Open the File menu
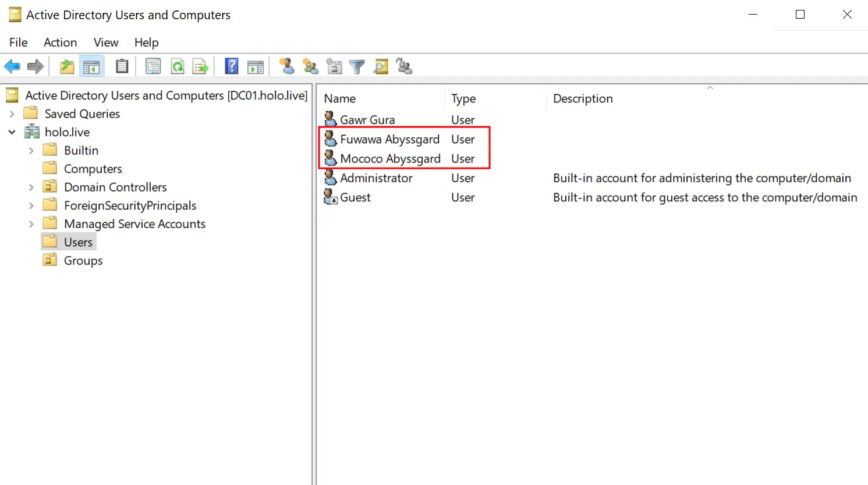Viewport: 868px width, 485px height. 19,43
